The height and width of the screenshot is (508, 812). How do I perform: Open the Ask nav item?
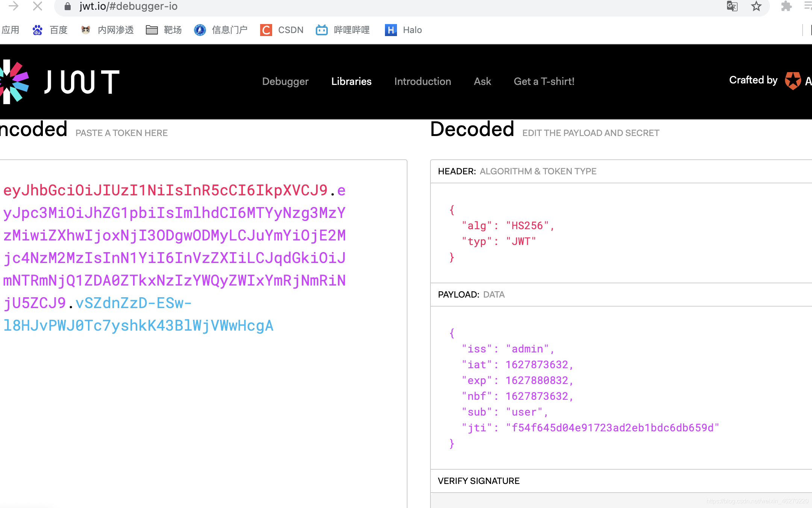pos(482,82)
